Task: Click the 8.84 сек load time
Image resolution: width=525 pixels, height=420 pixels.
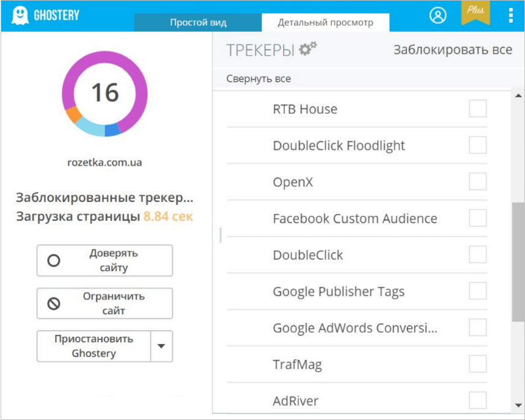Action: tap(168, 216)
